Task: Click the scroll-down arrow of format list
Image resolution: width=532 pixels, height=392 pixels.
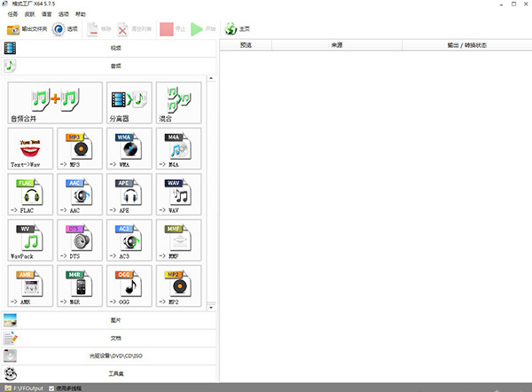Action: click(212, 306)
